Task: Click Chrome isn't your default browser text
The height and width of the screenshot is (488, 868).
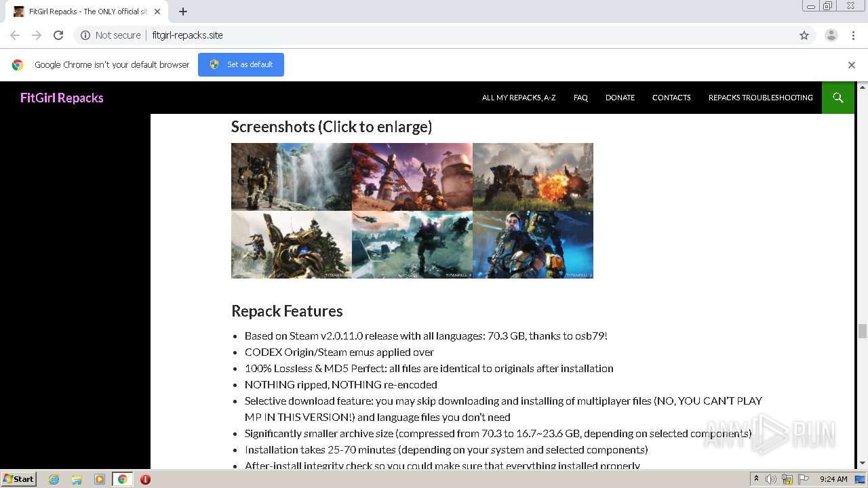Action: 112,64
